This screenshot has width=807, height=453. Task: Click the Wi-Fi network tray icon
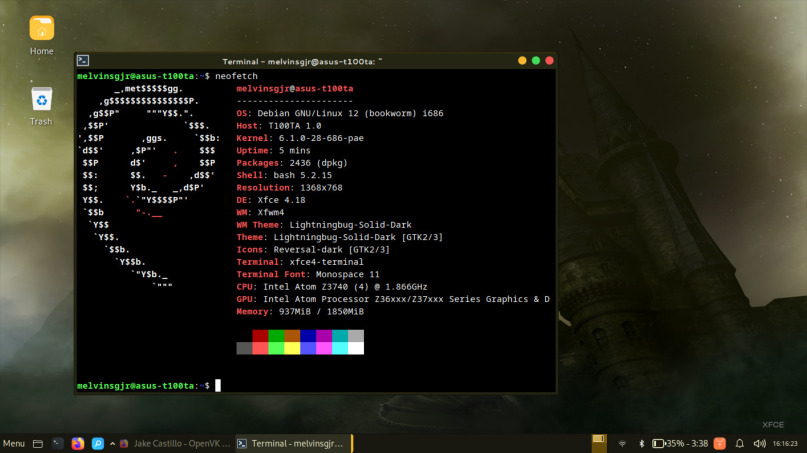pos(621,443)
